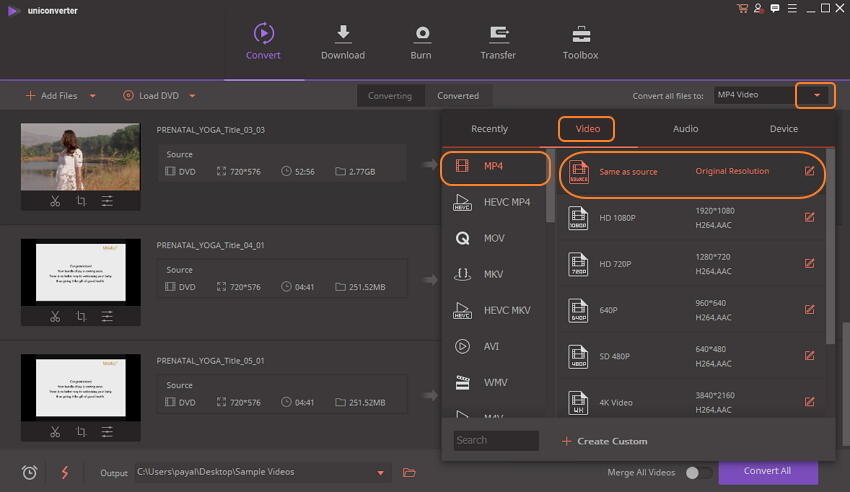Click the format list scrollbar
The image size is (850, 492).
pos(551,185)
